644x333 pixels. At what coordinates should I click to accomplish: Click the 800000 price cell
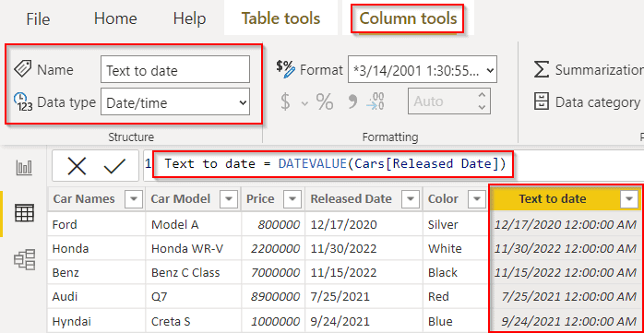coord(273,224)
